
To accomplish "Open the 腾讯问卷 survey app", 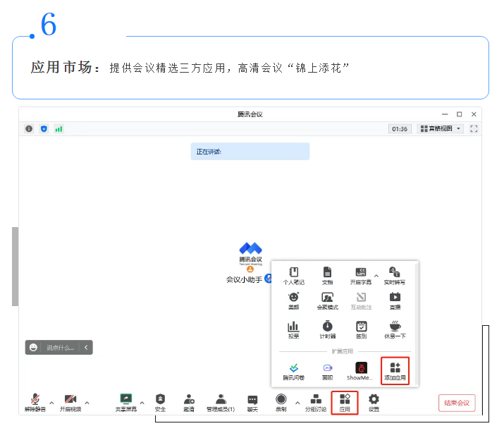I will [x=293, y=371].
